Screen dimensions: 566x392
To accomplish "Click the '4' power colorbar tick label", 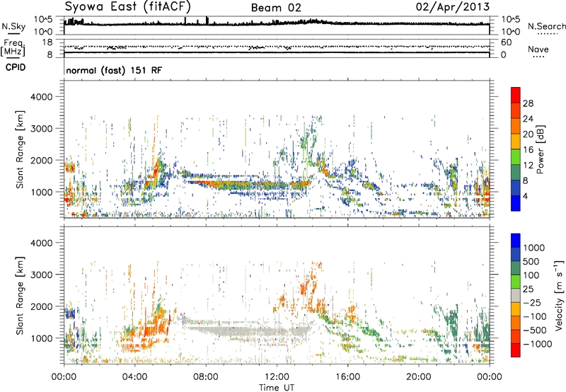I will coord(526,196).
